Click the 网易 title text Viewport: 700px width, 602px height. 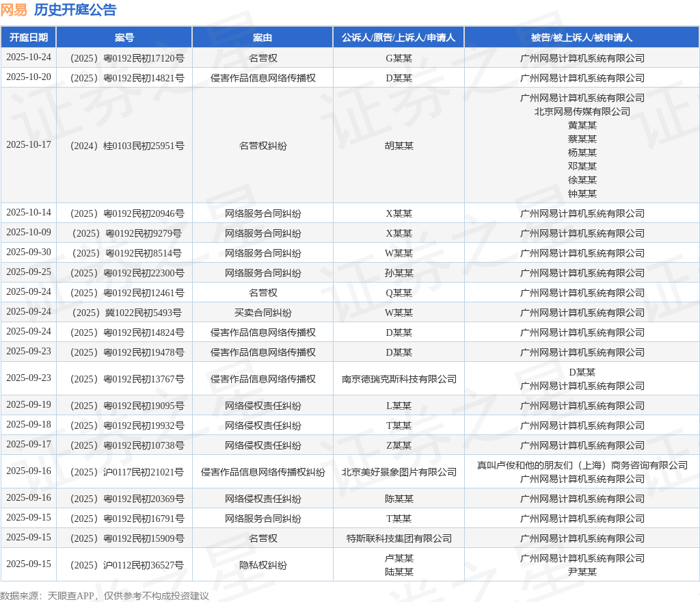(x=14, y=10)
